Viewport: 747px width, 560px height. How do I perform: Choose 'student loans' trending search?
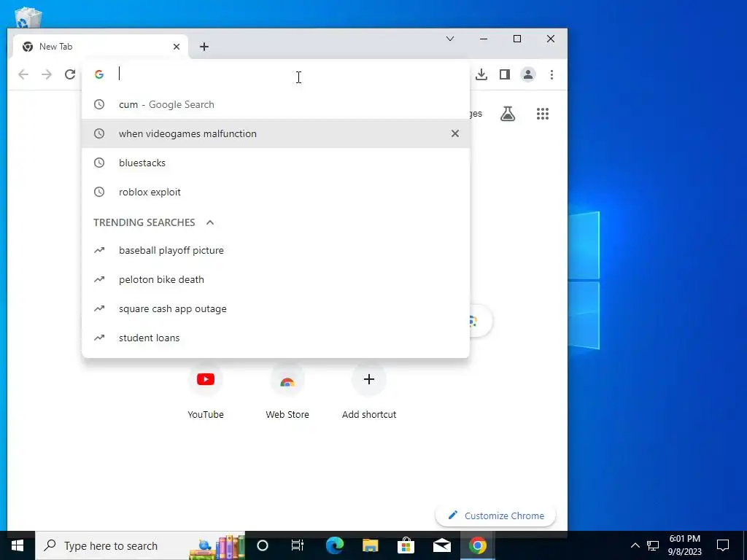point(275,338)
